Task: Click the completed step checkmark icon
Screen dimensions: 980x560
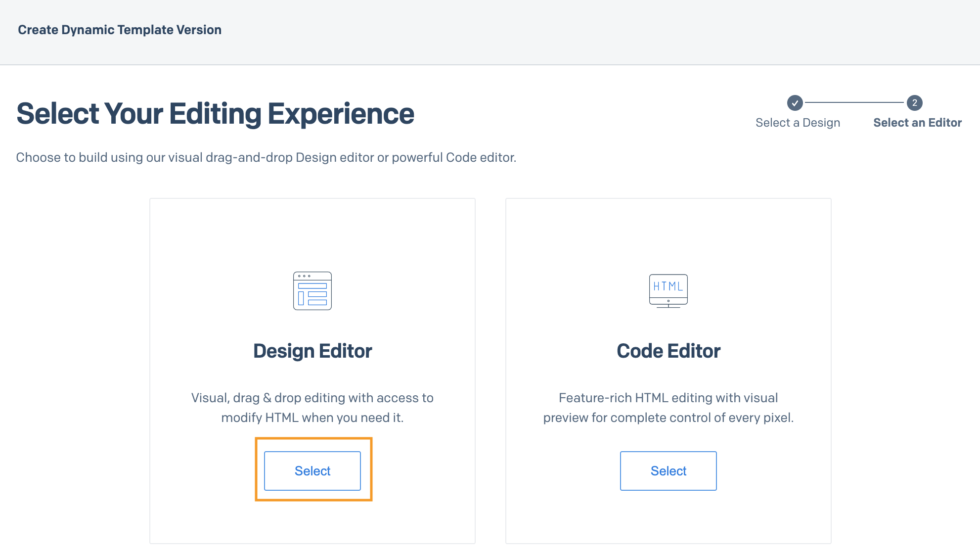Action: tap(795, 103)
